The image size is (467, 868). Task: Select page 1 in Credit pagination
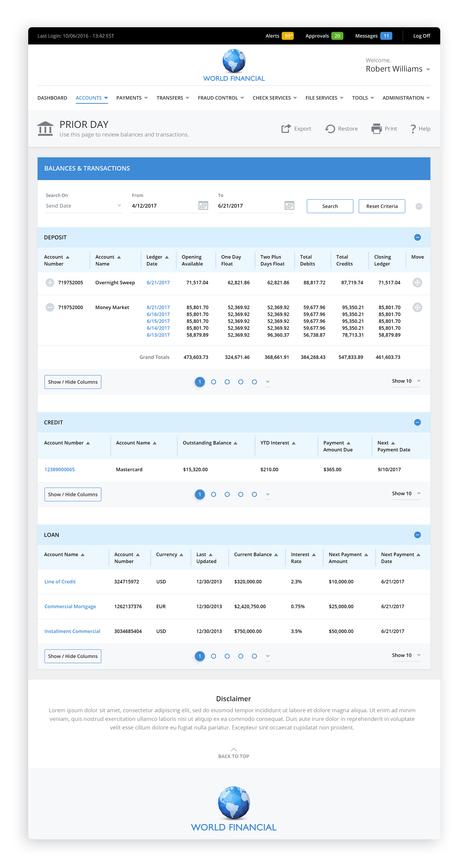click(x=199, y=494)
